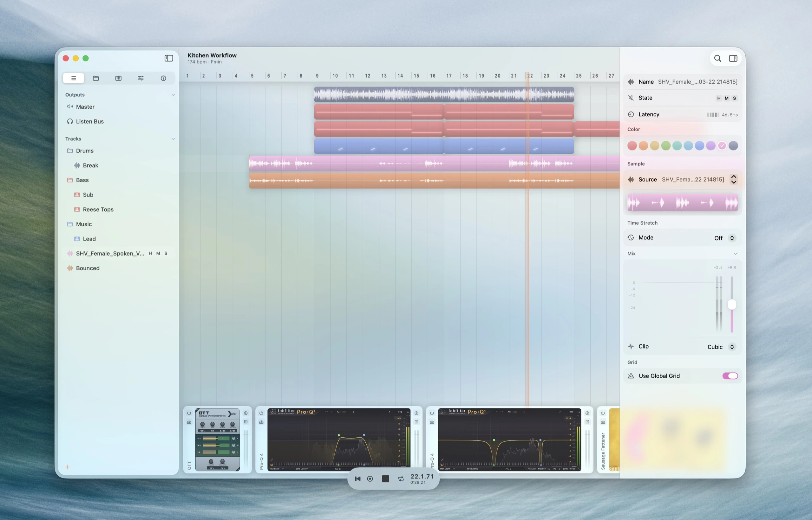Toggle the left sidebar visibility
Viewport: 812px width, 520px height.
click(168, 58)
